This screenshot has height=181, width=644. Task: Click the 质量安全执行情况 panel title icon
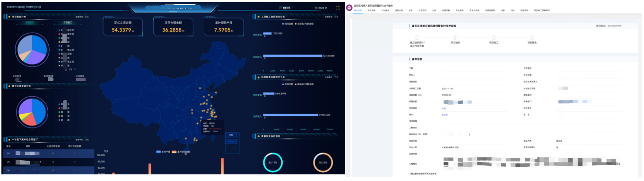click(258, 136)
